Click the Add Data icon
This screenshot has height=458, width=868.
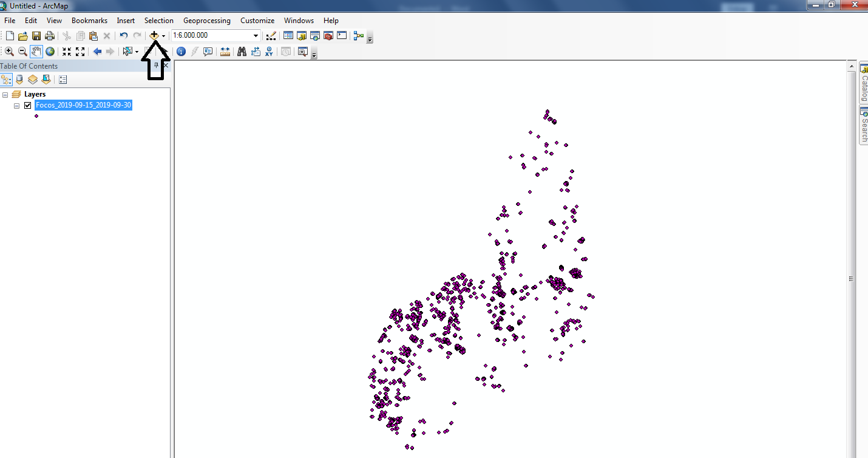pos(155,35)
